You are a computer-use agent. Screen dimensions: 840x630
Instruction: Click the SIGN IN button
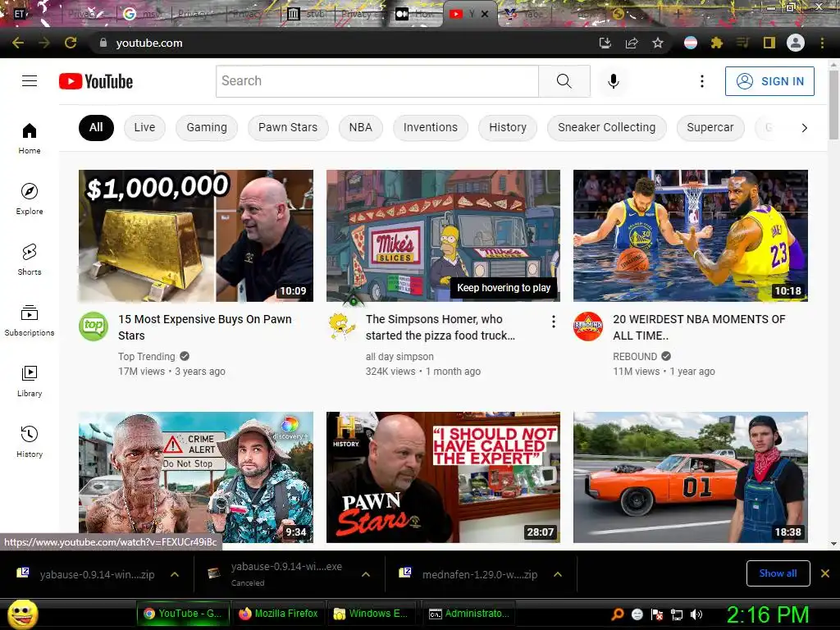click(769, 81)
